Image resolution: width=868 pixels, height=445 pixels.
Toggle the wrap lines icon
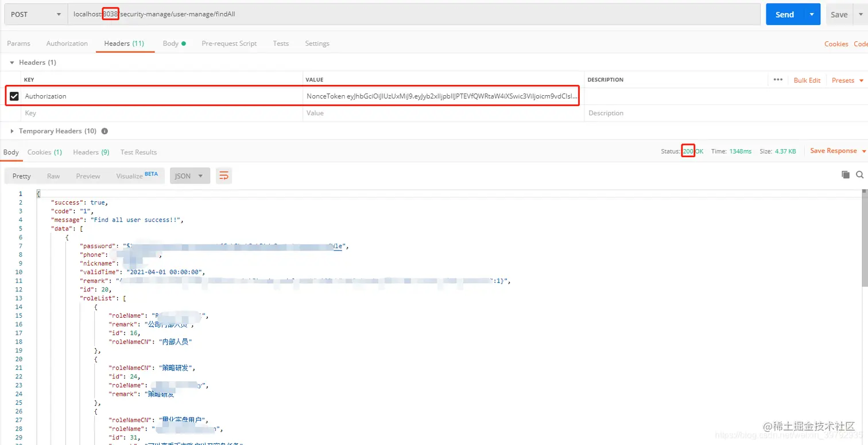click(224, 176)
